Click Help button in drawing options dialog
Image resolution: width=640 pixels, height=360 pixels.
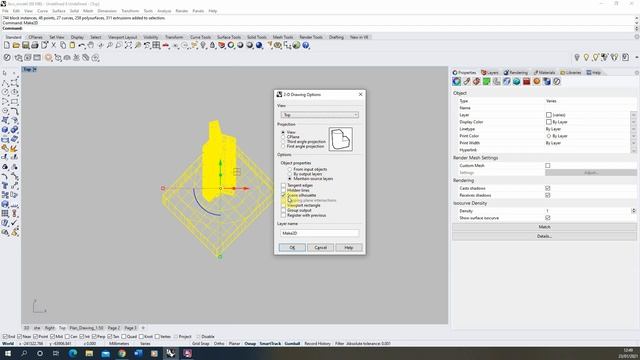349,247
